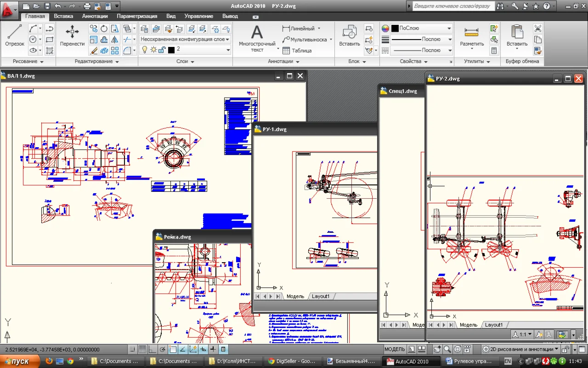Screen dimensions: 588x368
Task: Open the Layout1 tab in РУ-1.dwg
Action: pos(321,296)
